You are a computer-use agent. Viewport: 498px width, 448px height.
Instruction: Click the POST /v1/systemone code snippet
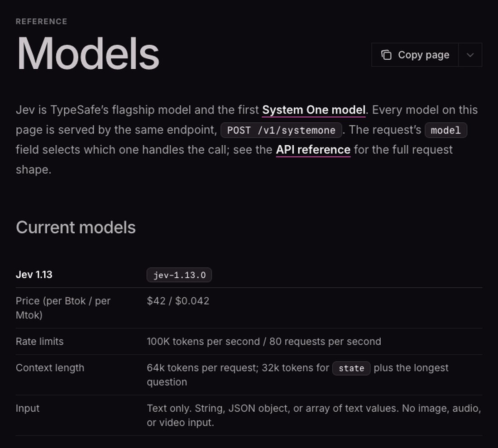[281, 130]
